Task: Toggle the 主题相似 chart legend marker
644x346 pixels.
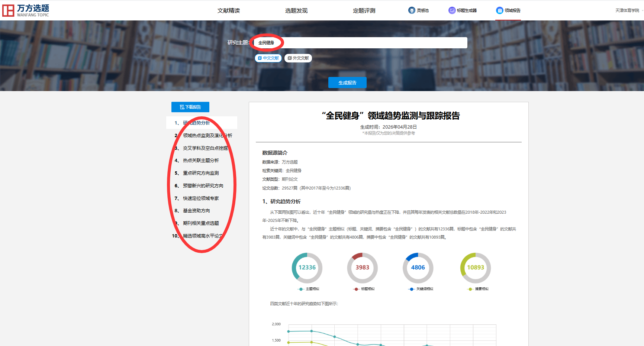Action: (301, 289)
